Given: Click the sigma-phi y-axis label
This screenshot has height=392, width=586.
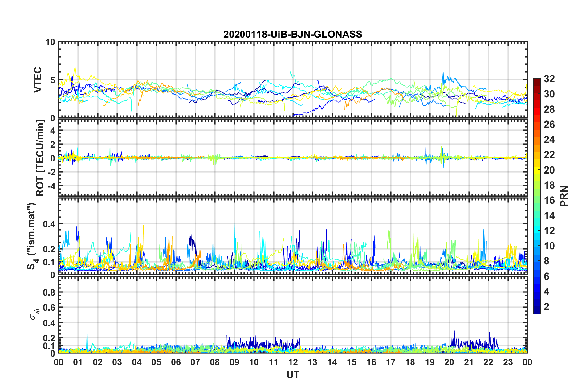Looking at the screenshot, I should pyautogui.click(x=35, y=314).
